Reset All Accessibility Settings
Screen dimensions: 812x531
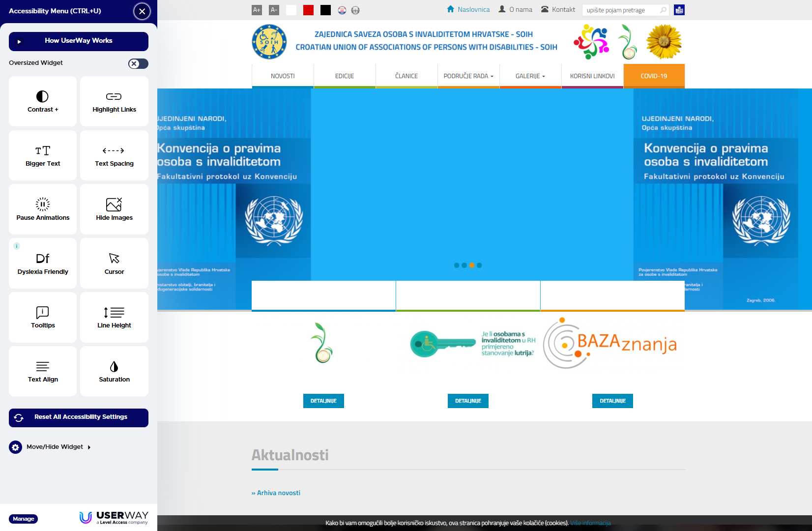[x=79, y=417]
